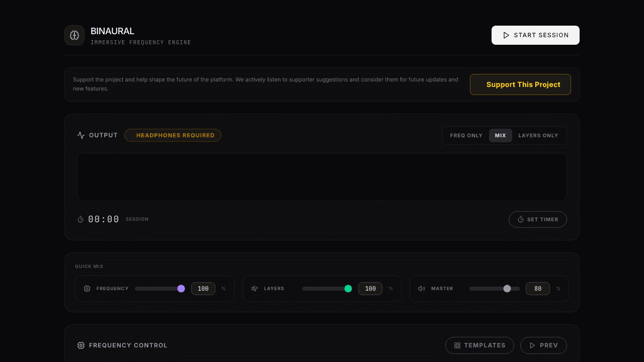Click the Output waveform icon
The height and width of the screenshot is (362, 644).
[x=81, y=135]
